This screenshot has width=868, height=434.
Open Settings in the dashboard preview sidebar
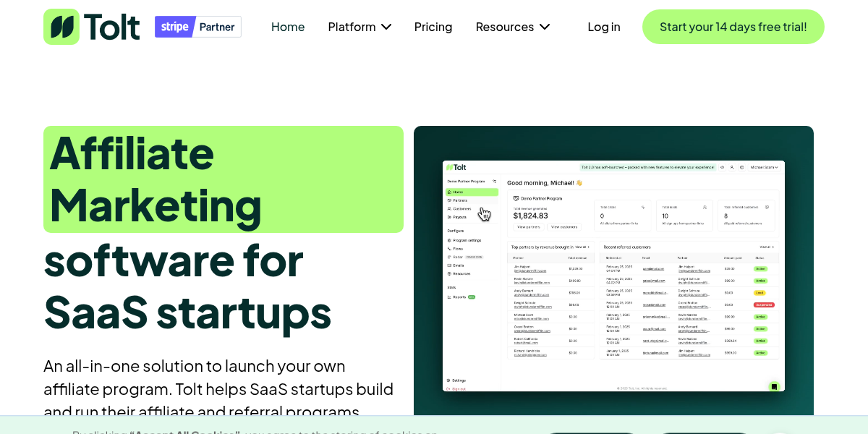point(459,380)
